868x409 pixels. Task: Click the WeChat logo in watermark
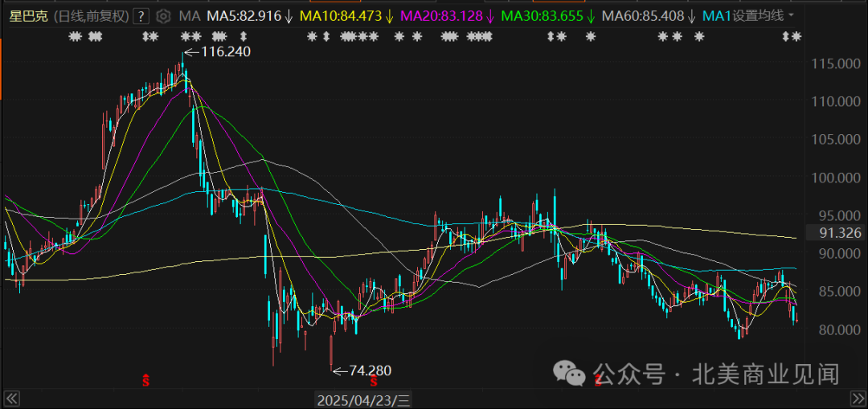point(573,374)
